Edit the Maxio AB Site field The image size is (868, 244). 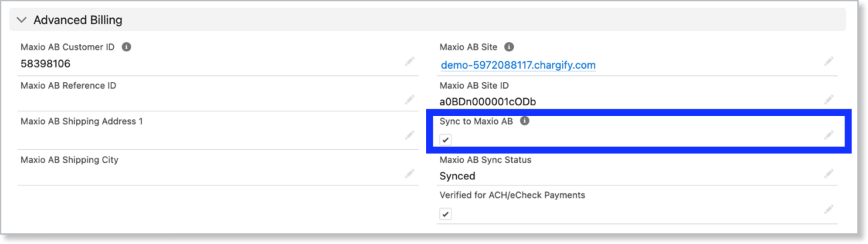[x=829, y=61]
